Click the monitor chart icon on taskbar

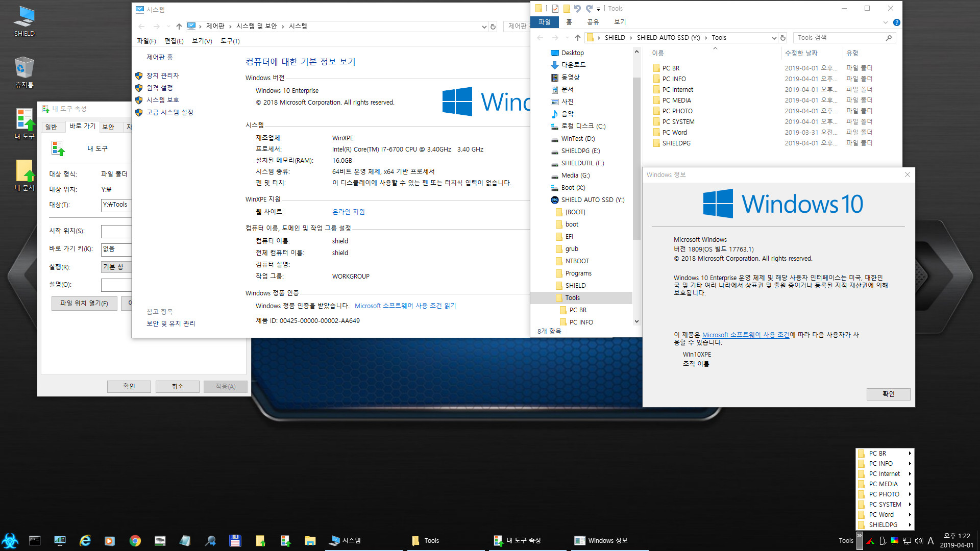pos(60,540)
